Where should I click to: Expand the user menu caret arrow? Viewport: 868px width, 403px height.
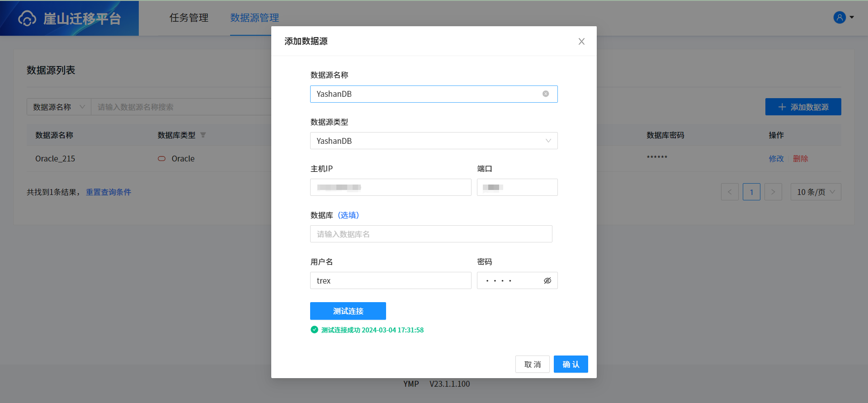(x=852, y=17)
